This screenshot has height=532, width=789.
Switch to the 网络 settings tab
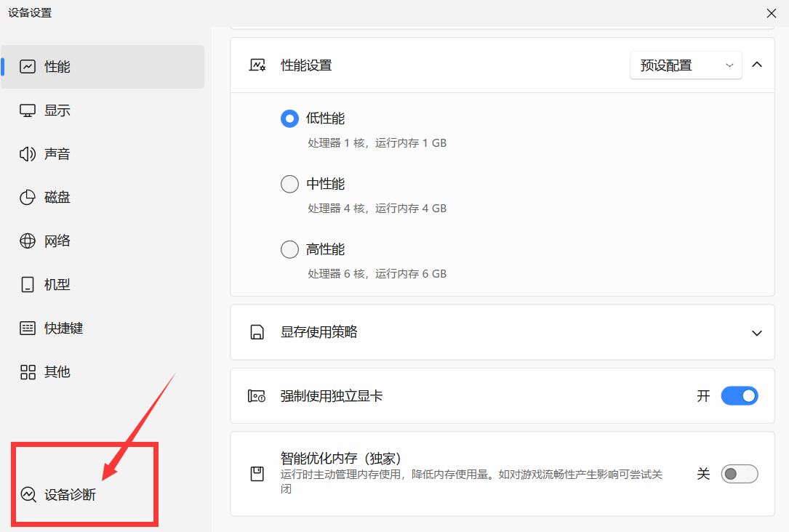coord(57,241)
